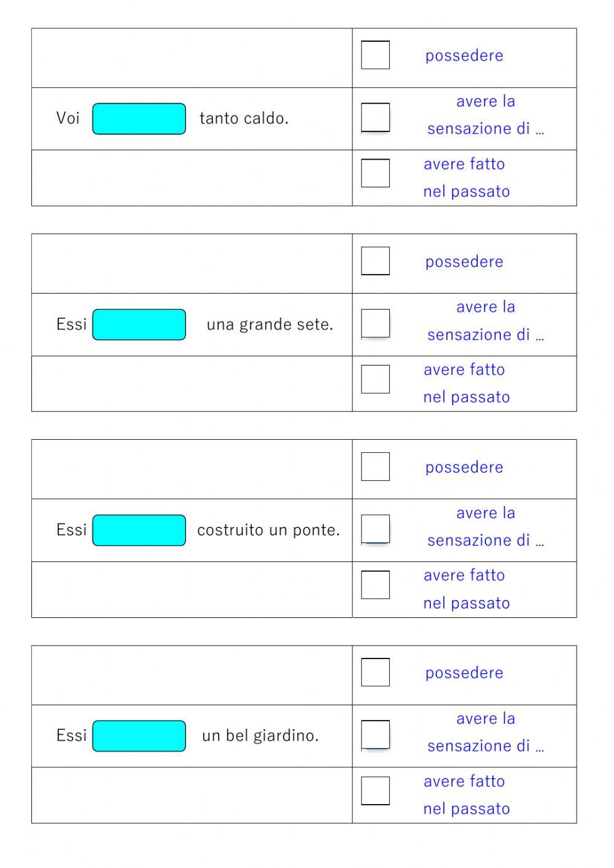This screenshot has height=868, width=614.
Task: Click the cyan field before 'una grande sete'
Action: pyautogui.click(x=139, y=324)
